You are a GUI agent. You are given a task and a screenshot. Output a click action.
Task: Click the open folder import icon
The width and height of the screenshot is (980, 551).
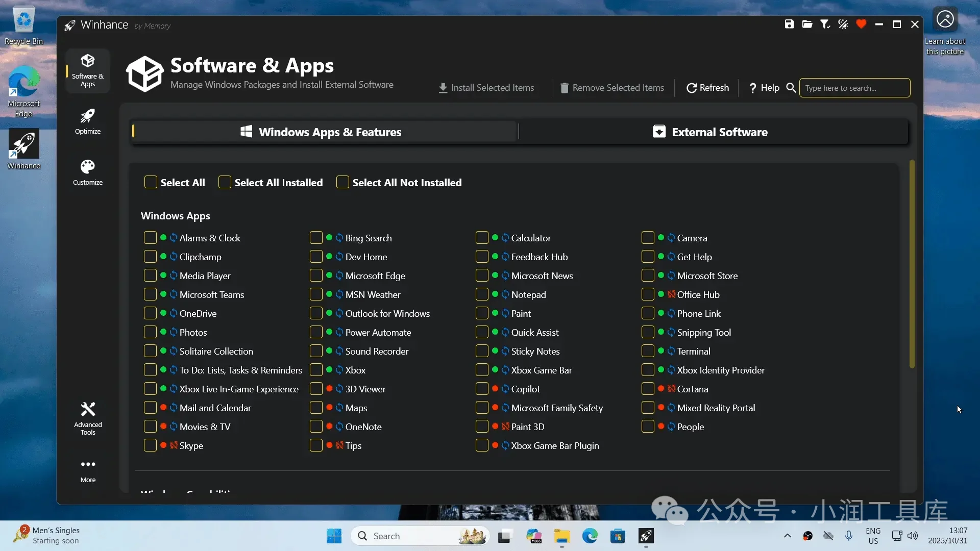(x=807, y=24)
